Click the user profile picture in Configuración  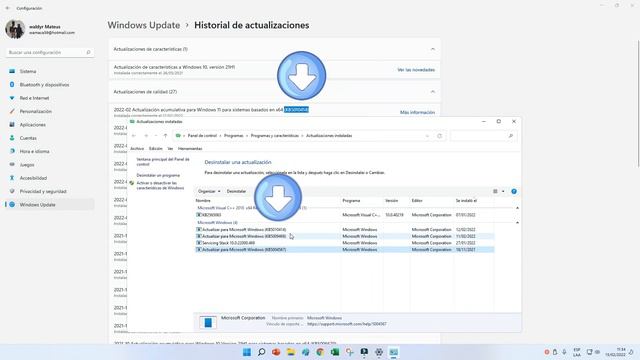15,29
